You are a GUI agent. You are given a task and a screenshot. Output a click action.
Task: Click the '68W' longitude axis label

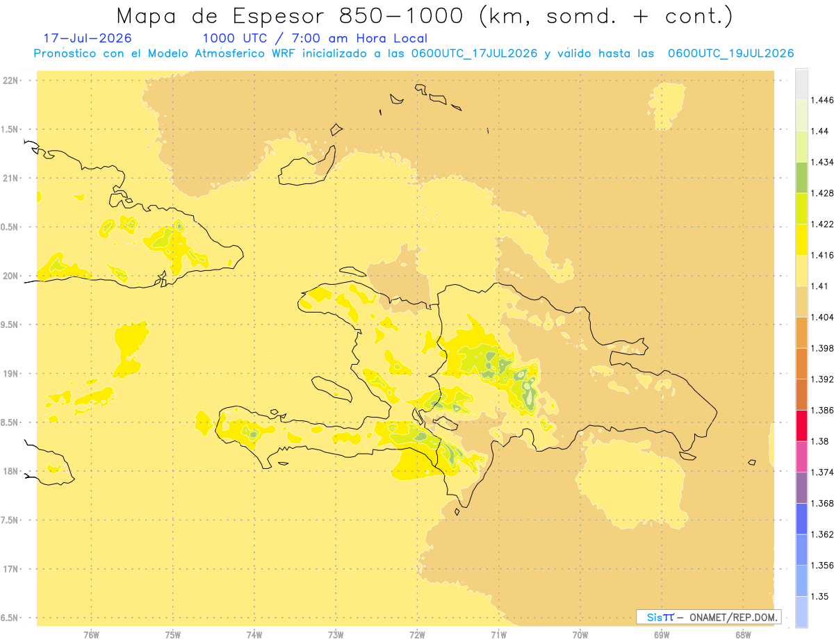pos(743,634)
